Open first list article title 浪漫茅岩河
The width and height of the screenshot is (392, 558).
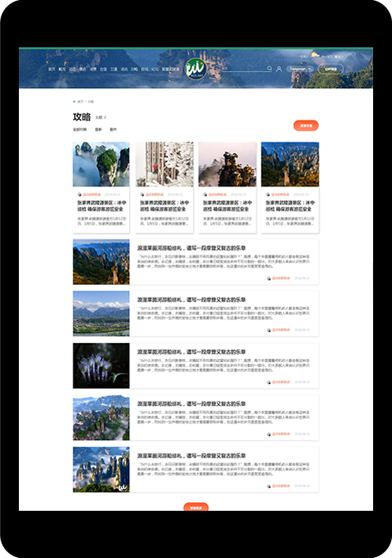[x=191, y=248]
